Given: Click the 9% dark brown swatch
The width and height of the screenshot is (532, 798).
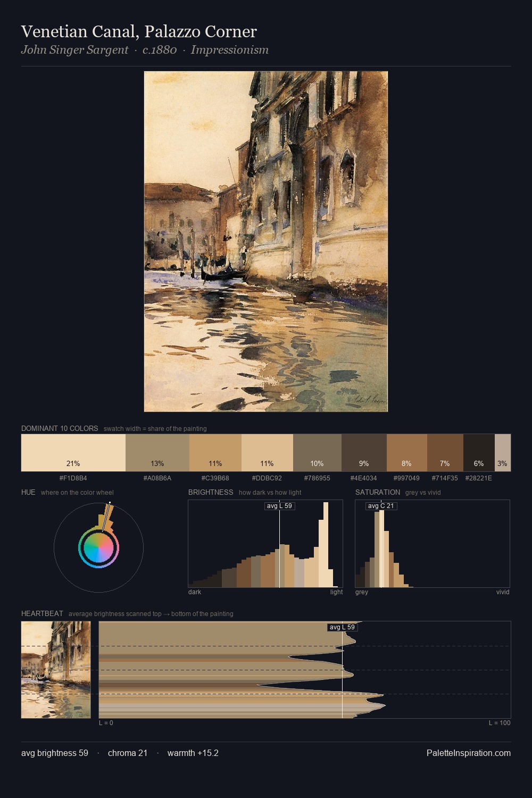Looking at the screenshot, I should click(x=364, y=453).
